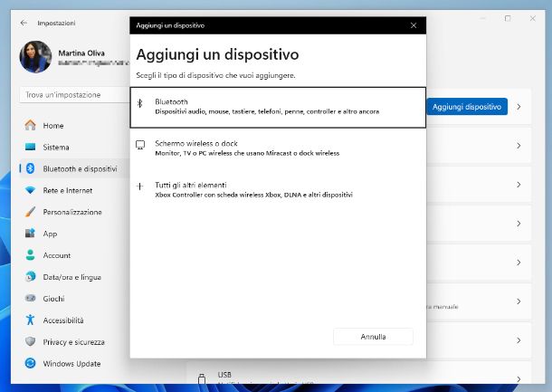Click the Giochi controller icon
Image resolution: width=552 pixels, height=392 pixels.
30,299
